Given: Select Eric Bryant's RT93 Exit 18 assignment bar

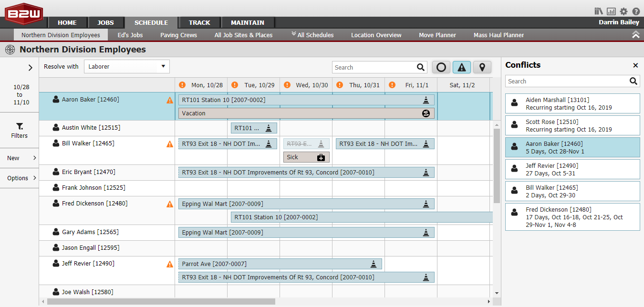Looking at the screenshot, I should pyautogui.click(x=306, y=173).
